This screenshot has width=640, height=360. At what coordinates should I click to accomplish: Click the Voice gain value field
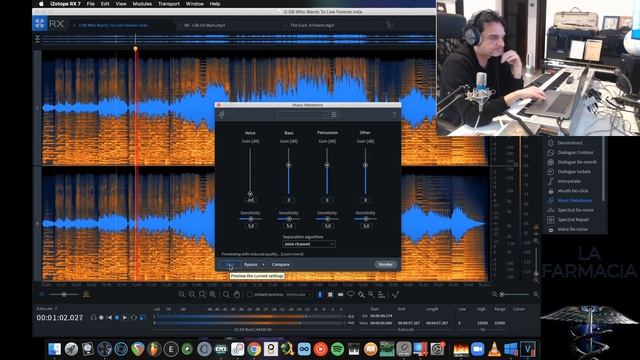pyautogui.click(x=250, y=200)
